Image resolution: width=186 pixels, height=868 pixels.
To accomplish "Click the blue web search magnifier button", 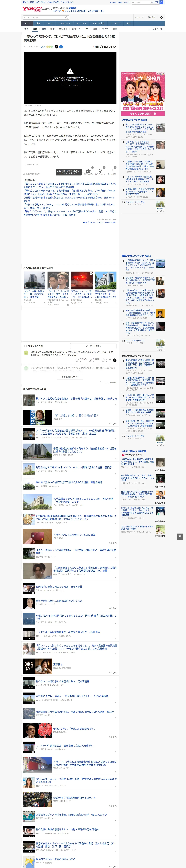I will click(x=161, y=2).
